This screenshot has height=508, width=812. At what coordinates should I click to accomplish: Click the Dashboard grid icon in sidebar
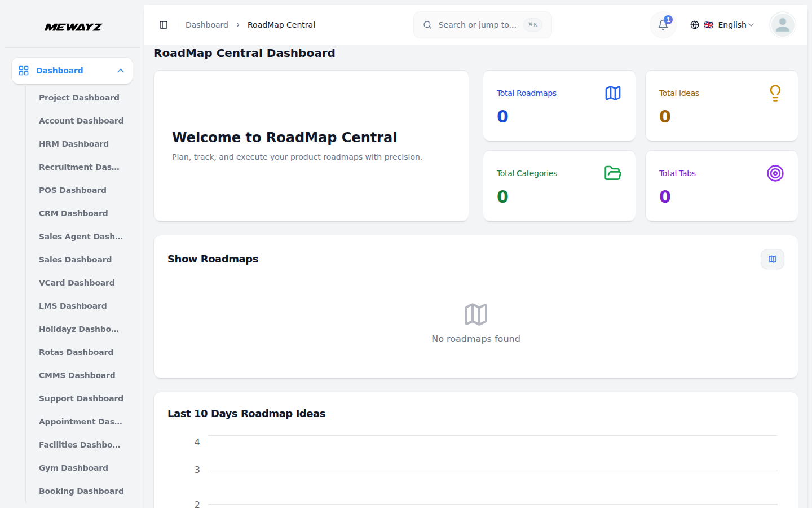23,71
